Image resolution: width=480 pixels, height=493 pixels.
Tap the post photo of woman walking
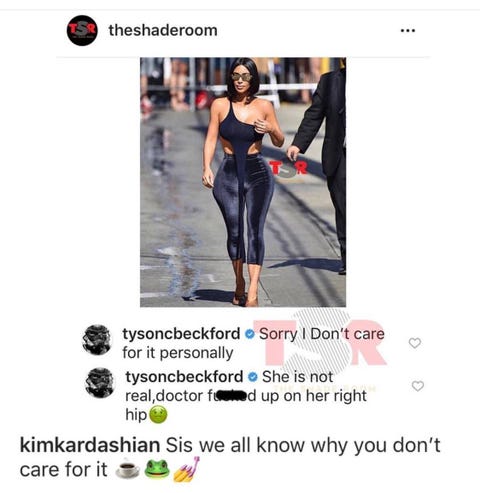(243, 182)
